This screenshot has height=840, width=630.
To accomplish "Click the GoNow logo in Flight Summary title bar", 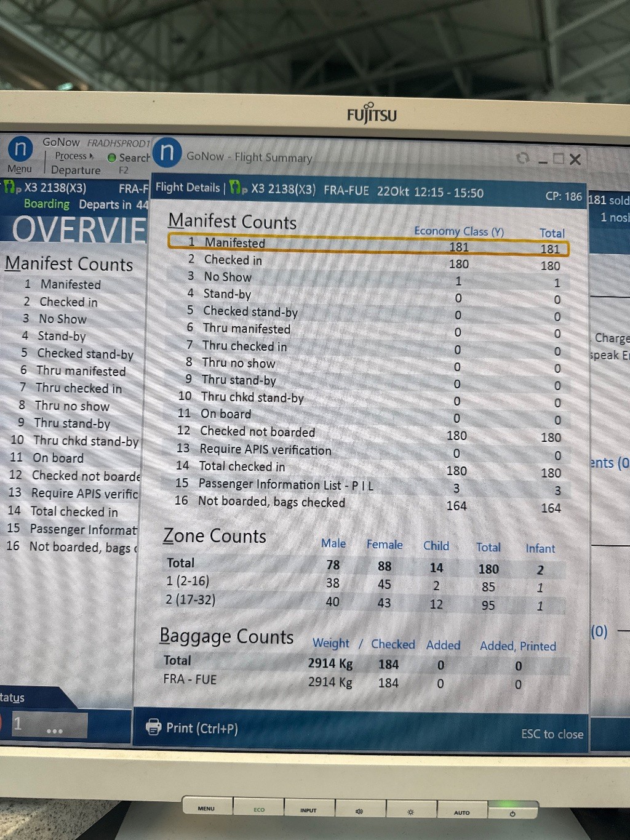I will point(167,152).
